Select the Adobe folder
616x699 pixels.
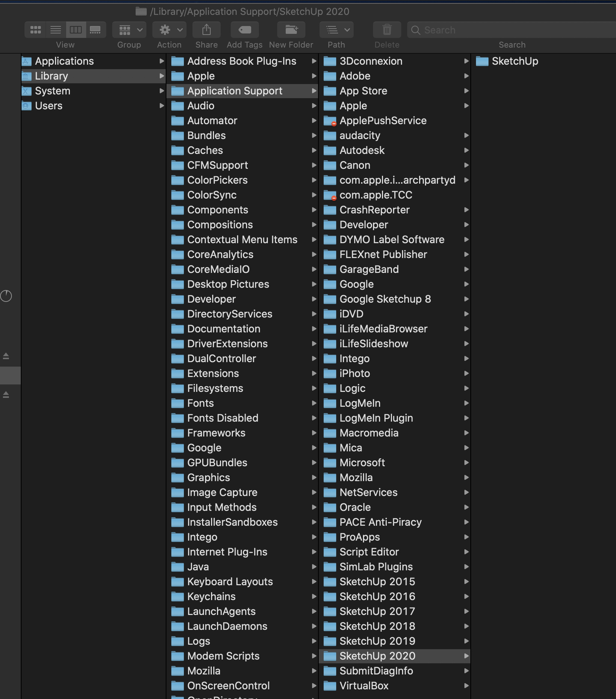(395, 76)
